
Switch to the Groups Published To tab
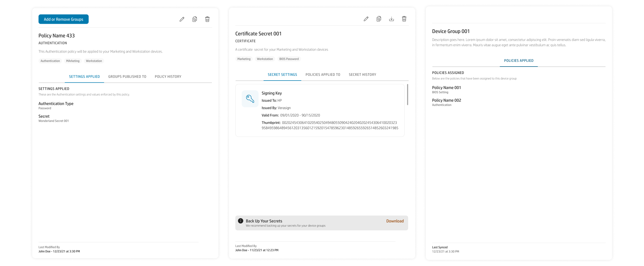tap(127, 77)
